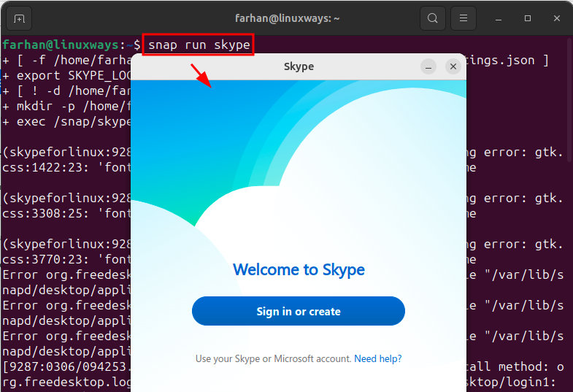
Task: Click the 'mkdir -p /home/' terminal line
Action: coord(67,107)
